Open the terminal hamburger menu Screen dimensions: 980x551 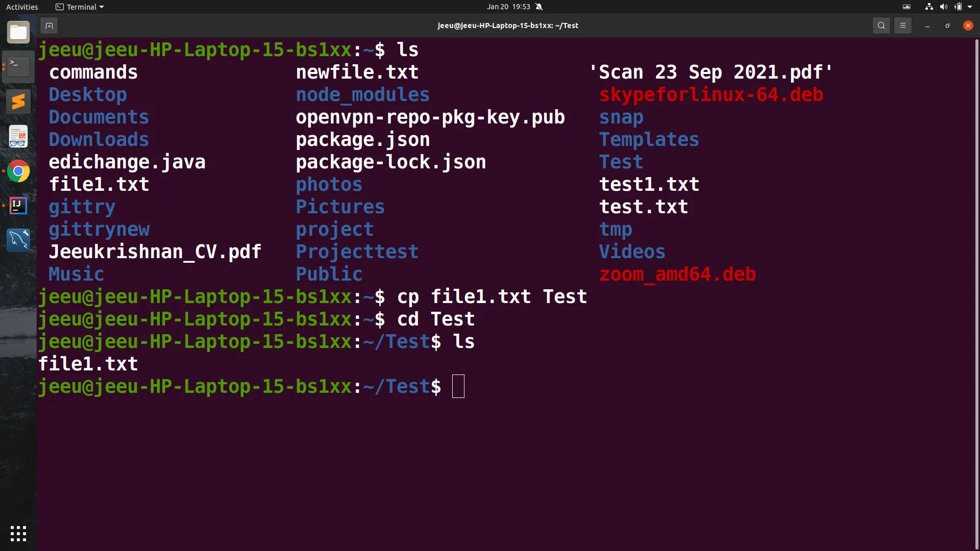tap(902, 26)
